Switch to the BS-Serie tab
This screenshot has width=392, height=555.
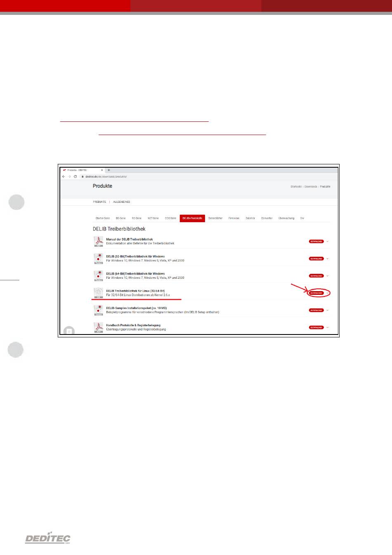coord(120,218)
